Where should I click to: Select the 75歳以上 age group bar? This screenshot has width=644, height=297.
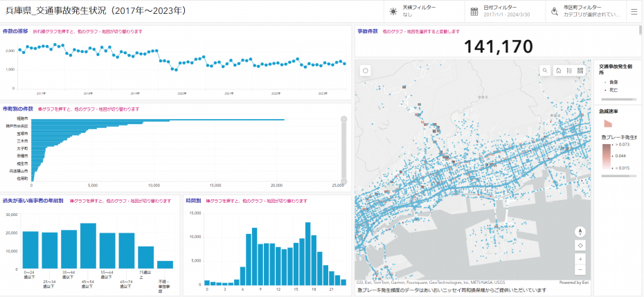(145, 258)
